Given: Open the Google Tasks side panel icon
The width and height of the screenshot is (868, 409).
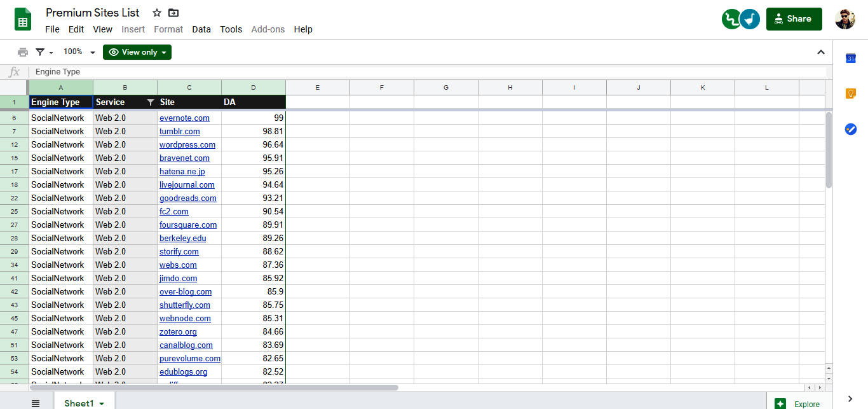Looking at the screenshot, I should coord(850,129).
